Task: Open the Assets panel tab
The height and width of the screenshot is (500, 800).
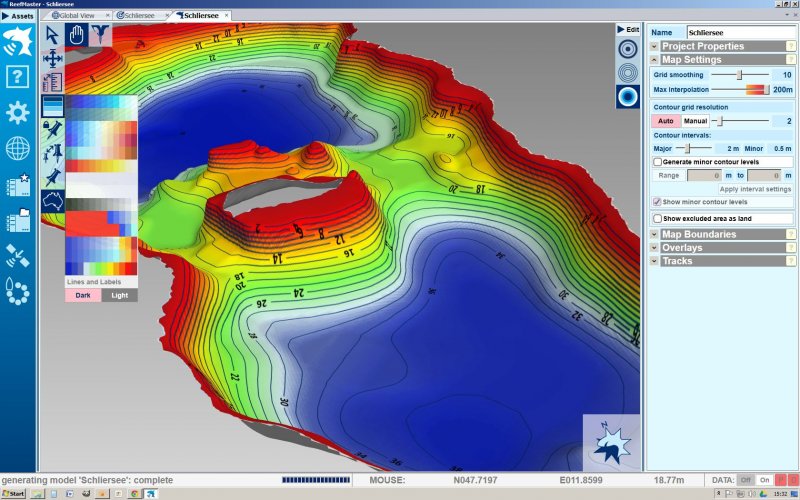Action: click(x=19, y=16)
